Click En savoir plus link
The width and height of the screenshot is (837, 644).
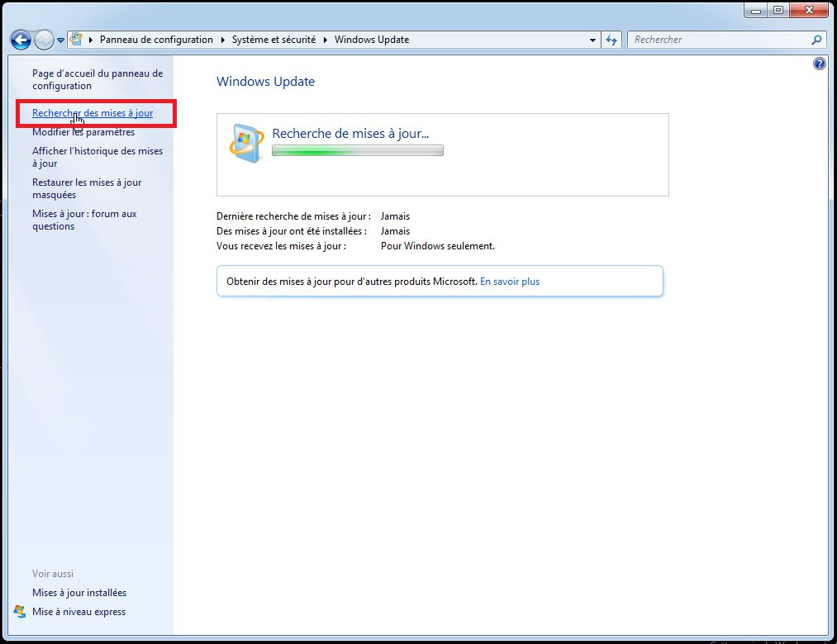click(x=510, y=282)
